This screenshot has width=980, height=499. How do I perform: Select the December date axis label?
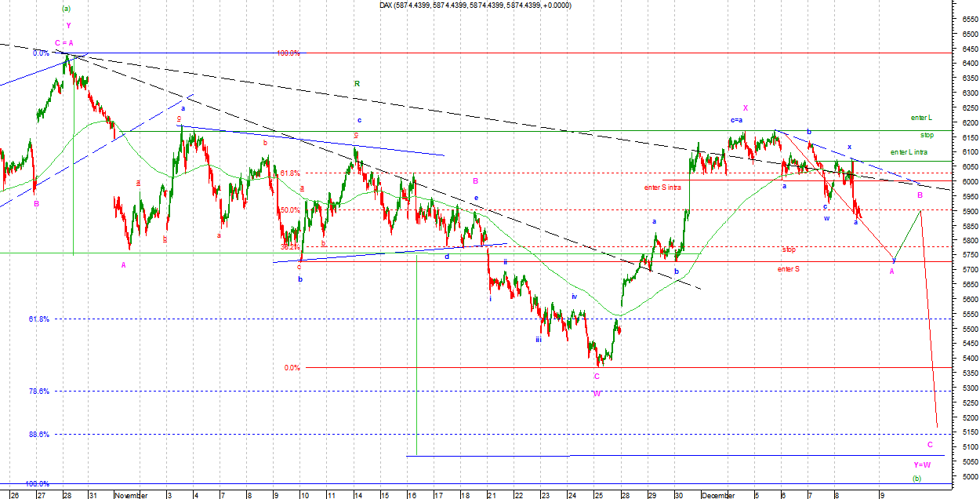click(x=719, y=496)
